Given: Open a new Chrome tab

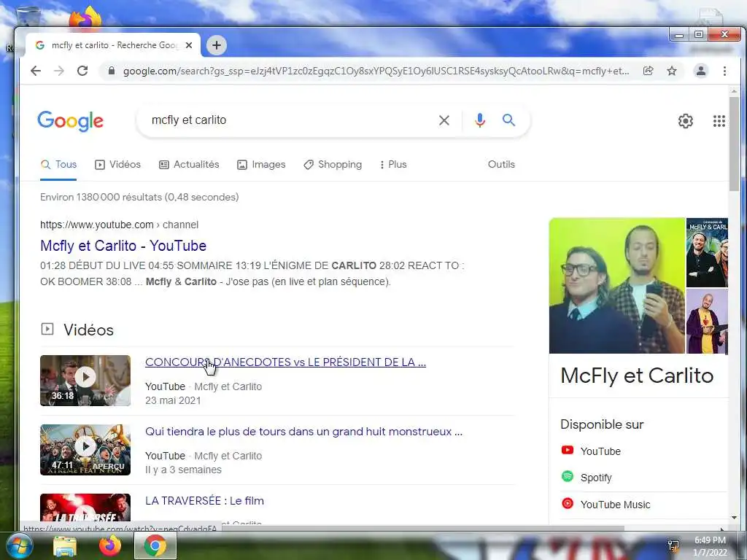Looking at the screenshot, I should [x=216, y=45].
